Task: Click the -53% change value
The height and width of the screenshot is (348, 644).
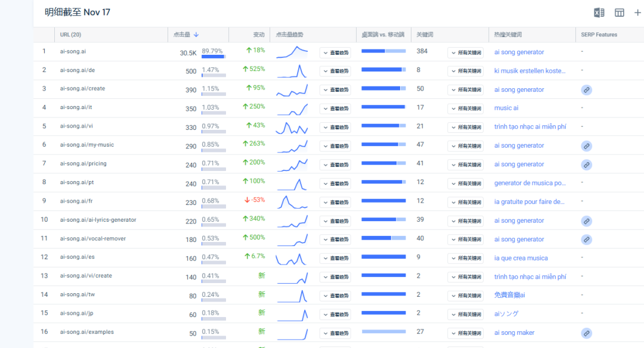Action: 255,200
